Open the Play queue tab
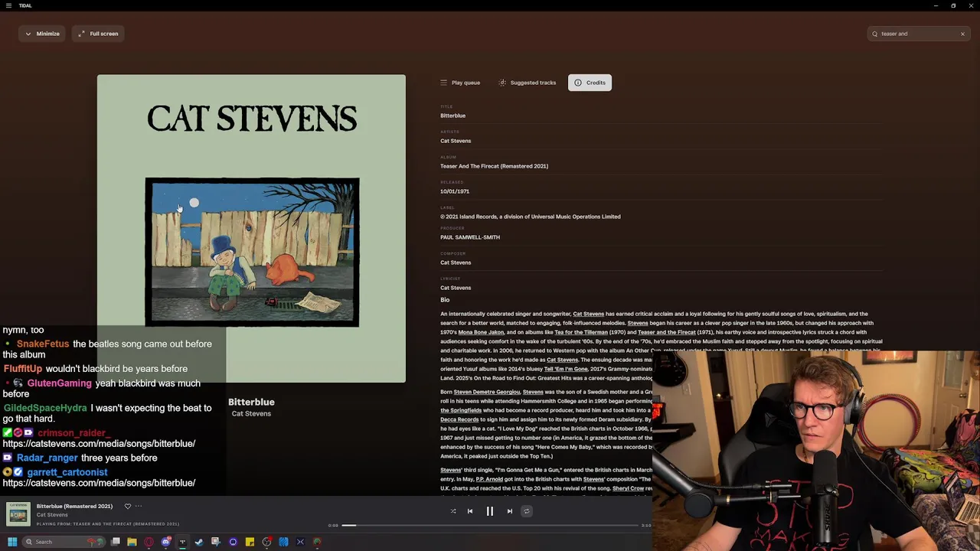The width and height of the screenshot is (980, 551). point(460,83)
